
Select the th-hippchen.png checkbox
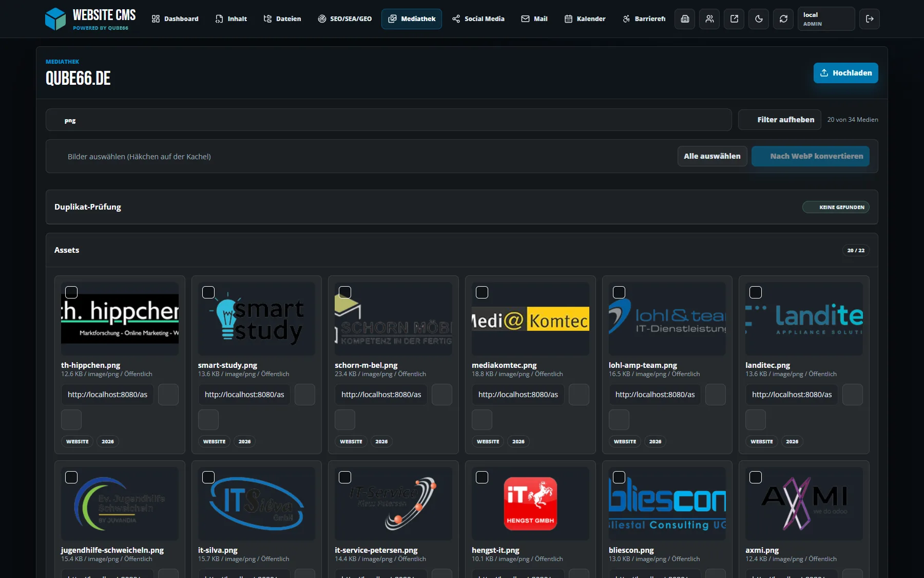[x=71, y=292]
